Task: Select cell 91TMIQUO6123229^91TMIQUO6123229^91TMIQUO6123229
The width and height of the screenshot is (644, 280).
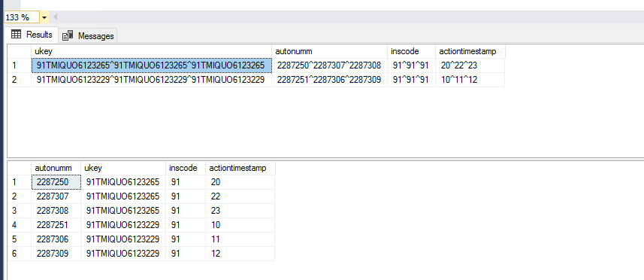Action: click(151, 80)
